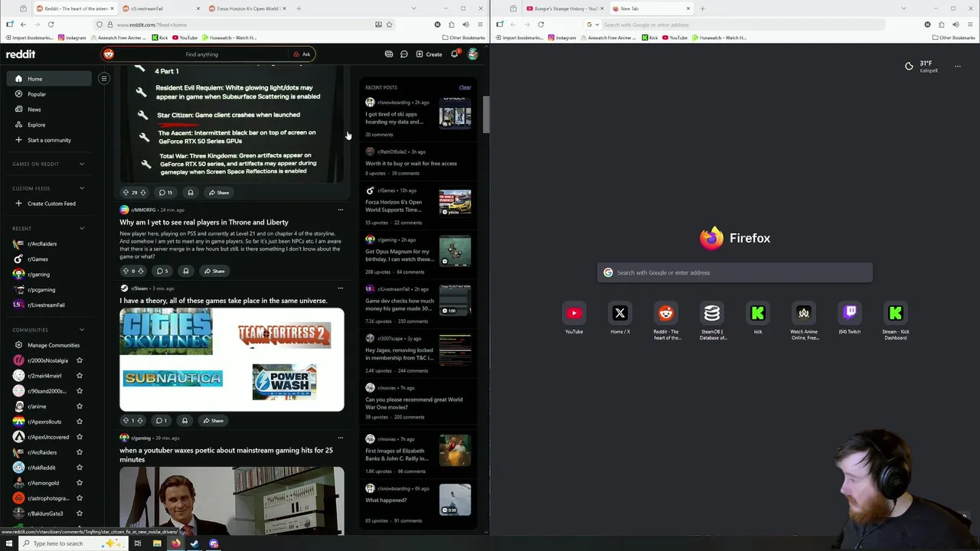The width and height of the screenshot is (980, 551).
Task: Favorite r/2000sNostalgia with its star
Action: tap(79, 360)
